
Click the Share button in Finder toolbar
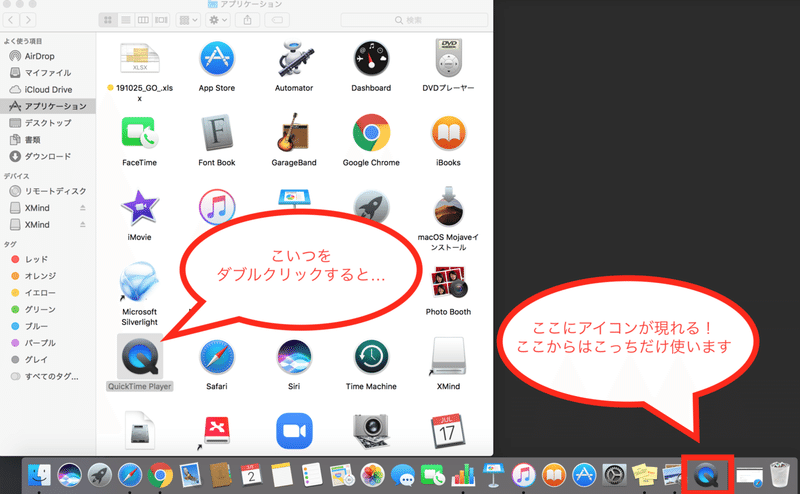247,20
